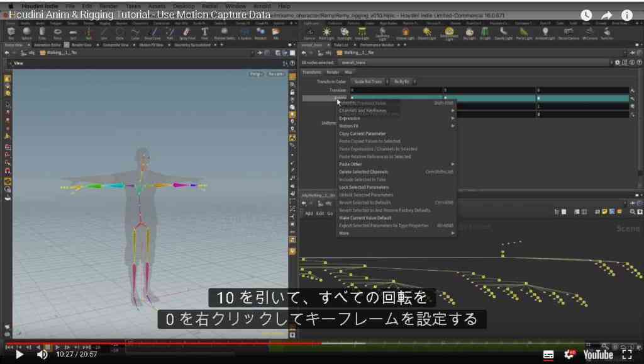The width and height of the screenshot is (644, 364).
Task: Open Scale Rot Trans order dropdown
Action: (370, 82)
